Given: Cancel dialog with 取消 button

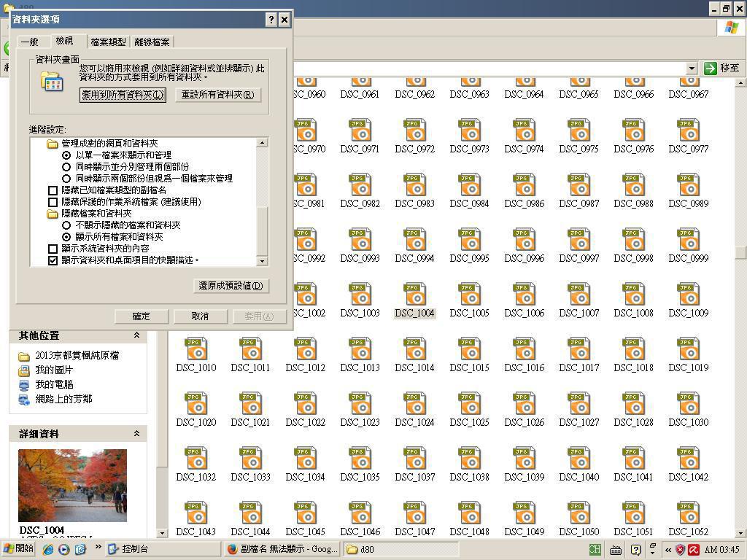Looking at the screenshot, I should point(200,316).
